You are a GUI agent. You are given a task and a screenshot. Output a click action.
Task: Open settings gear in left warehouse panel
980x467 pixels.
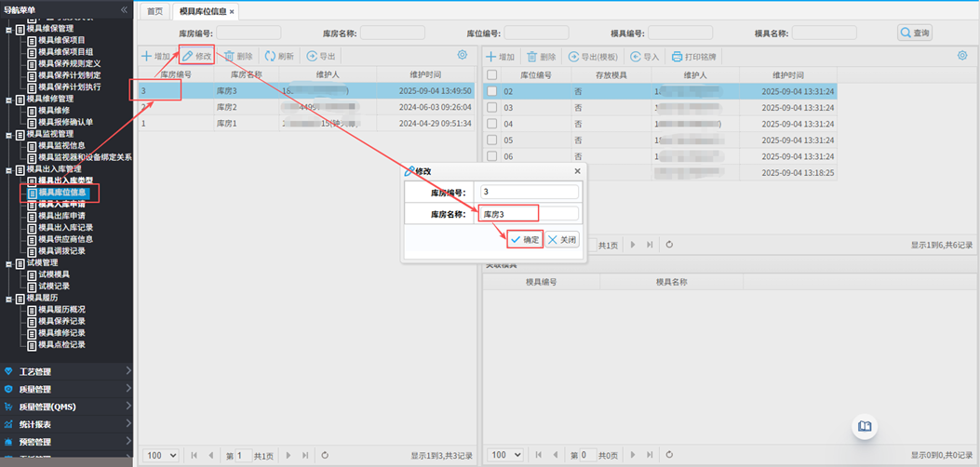point(463,56)
